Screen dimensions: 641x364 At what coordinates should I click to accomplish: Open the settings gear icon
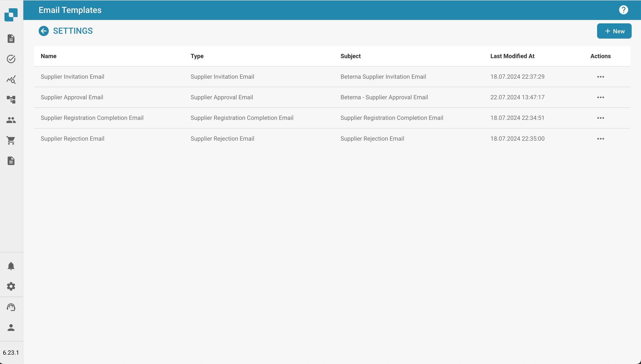tap(11, 286)
